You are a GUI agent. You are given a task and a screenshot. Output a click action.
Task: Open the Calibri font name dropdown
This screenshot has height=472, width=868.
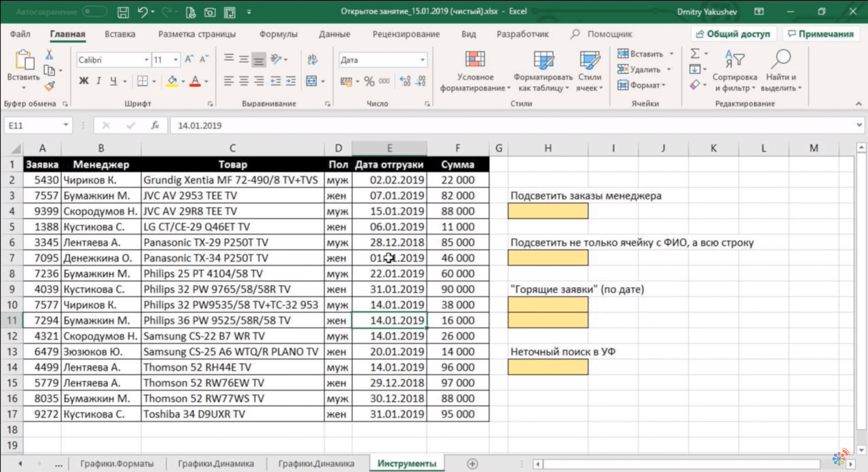coord(146,59)
